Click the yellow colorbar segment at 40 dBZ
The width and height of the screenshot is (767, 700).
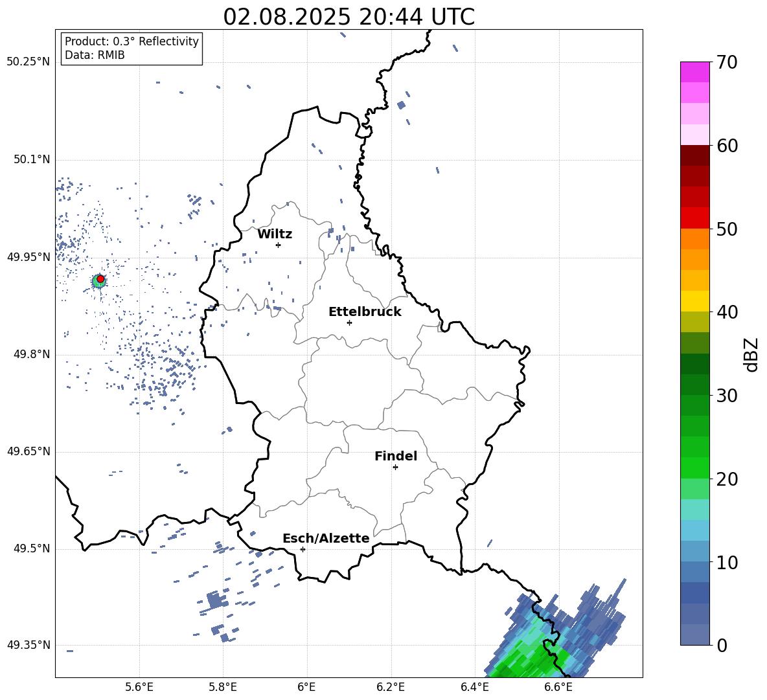pyautogui.click(x=694, y=301)
